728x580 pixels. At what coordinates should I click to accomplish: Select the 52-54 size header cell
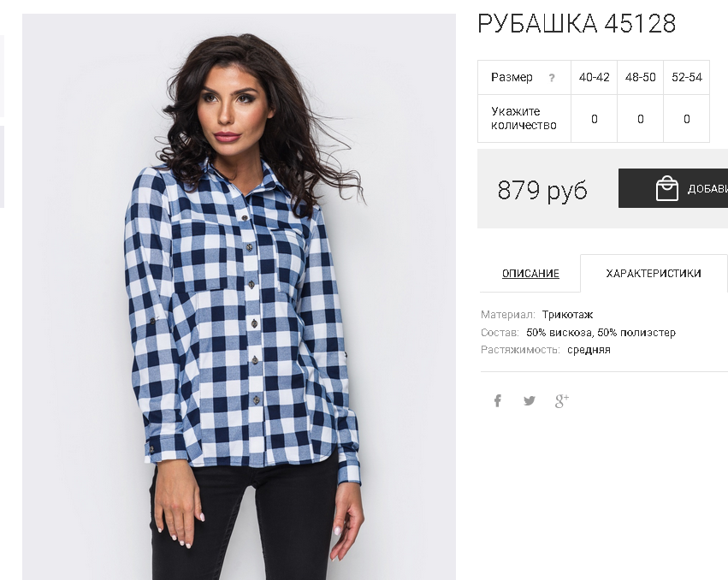tap(687, 77)
